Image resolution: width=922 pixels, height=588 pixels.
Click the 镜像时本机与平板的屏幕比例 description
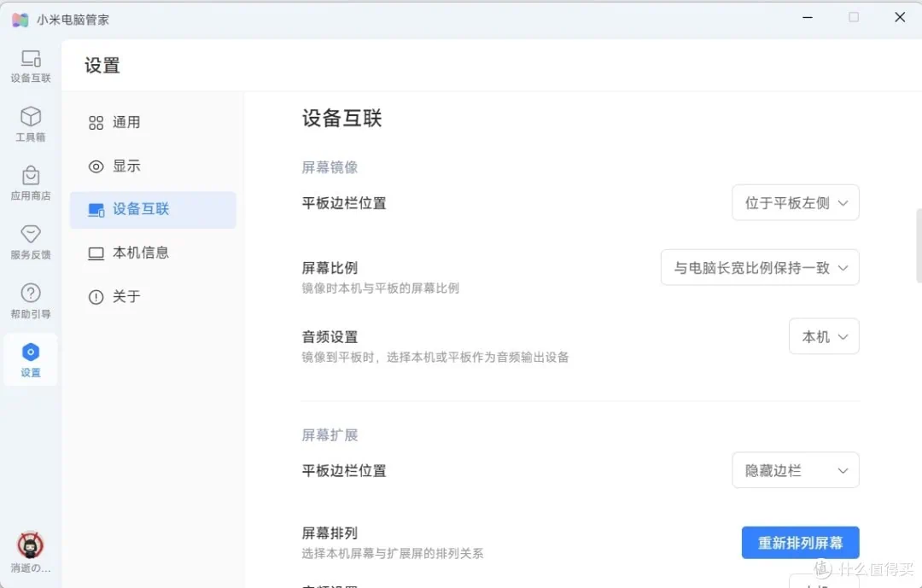[380, 288]
